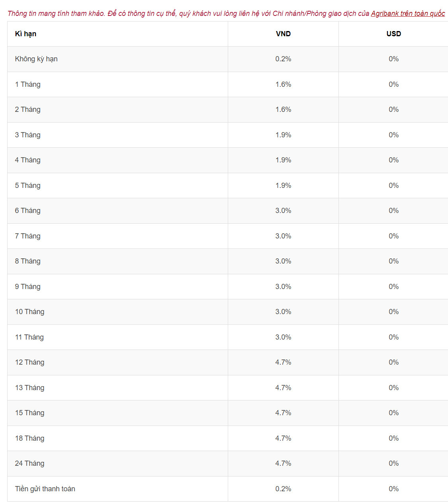
Task: Select the 9 Tháng row label
Action: [28, 287]
